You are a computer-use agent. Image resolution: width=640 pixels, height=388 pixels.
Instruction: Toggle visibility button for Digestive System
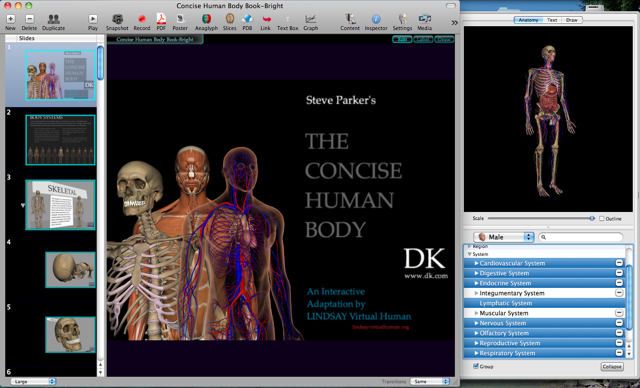(619, 273)
